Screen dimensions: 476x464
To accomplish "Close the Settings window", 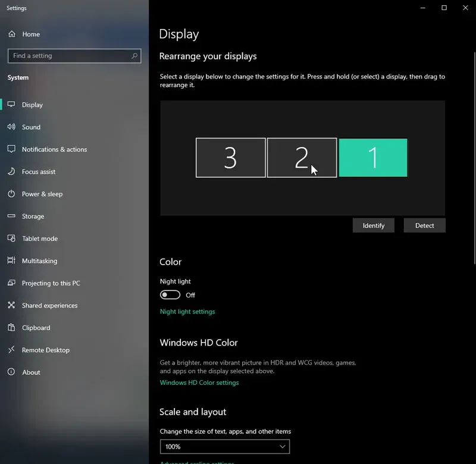I will [465, 8].
